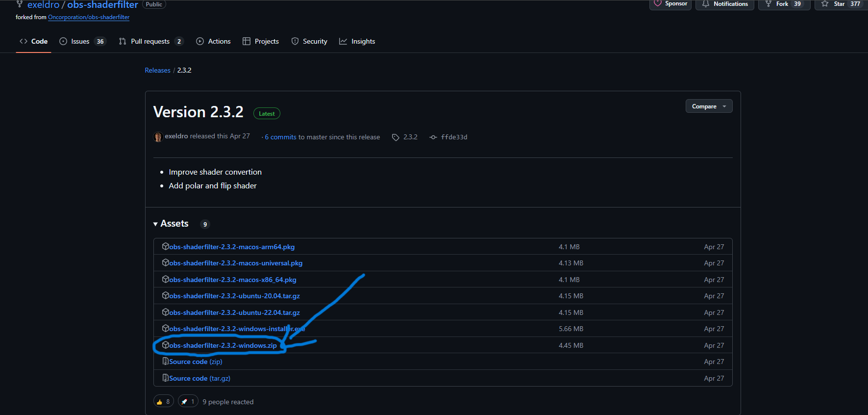The height and width of the screenshot is (415, 868).
Task: Go to the Pull requests tab
Action: 151,41
